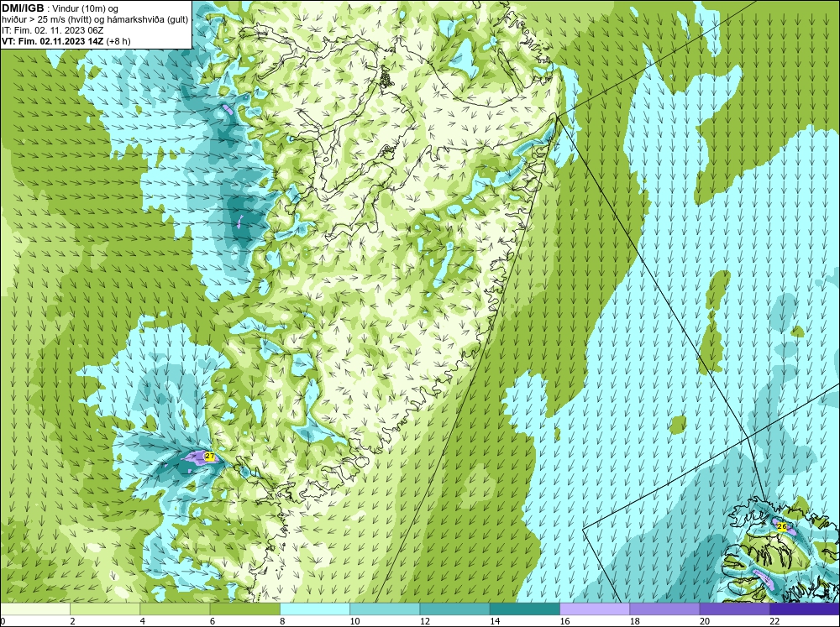The width and height of the screenshot is (840, 627).
Task: Click the 14–16 m/s dark teal legend swatch
Action: point(524,609)
